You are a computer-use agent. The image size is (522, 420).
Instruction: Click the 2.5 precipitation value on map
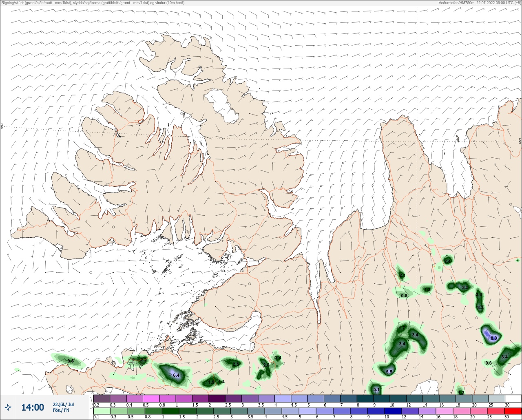236,364
